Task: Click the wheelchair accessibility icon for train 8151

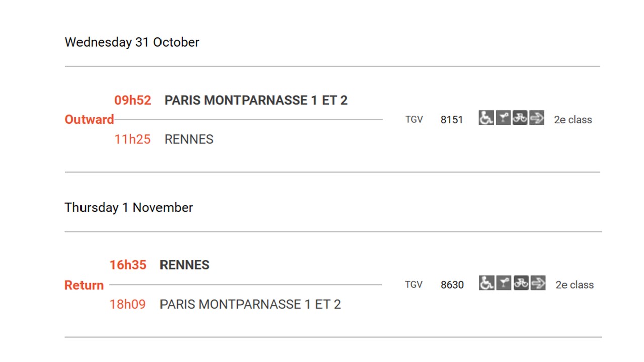Action: click(x=486, y=118)
